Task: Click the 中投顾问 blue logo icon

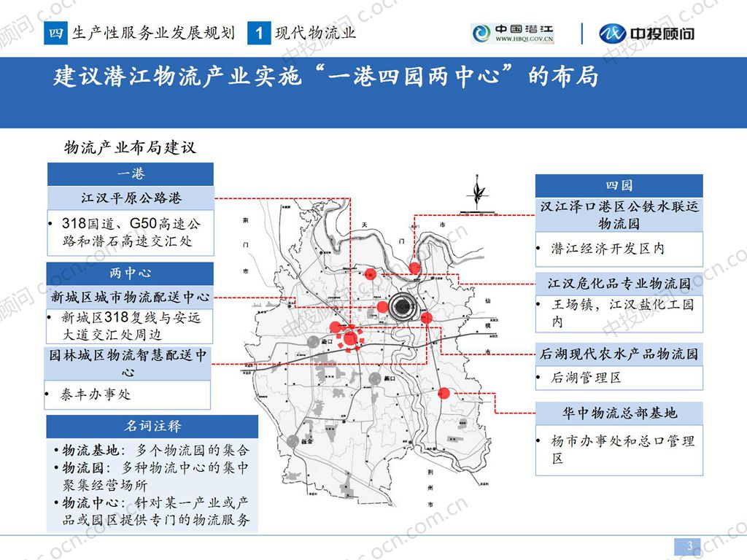Action: coord(615,31)
